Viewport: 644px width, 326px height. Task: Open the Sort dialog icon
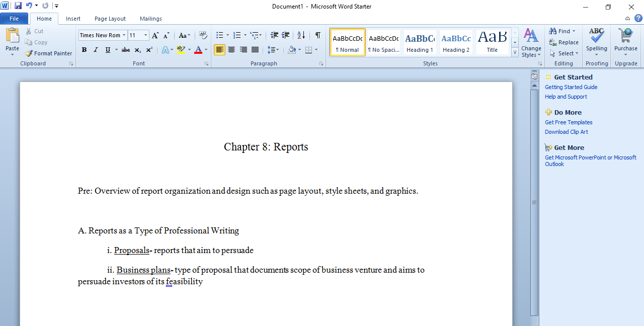click(x=300, y=35)
